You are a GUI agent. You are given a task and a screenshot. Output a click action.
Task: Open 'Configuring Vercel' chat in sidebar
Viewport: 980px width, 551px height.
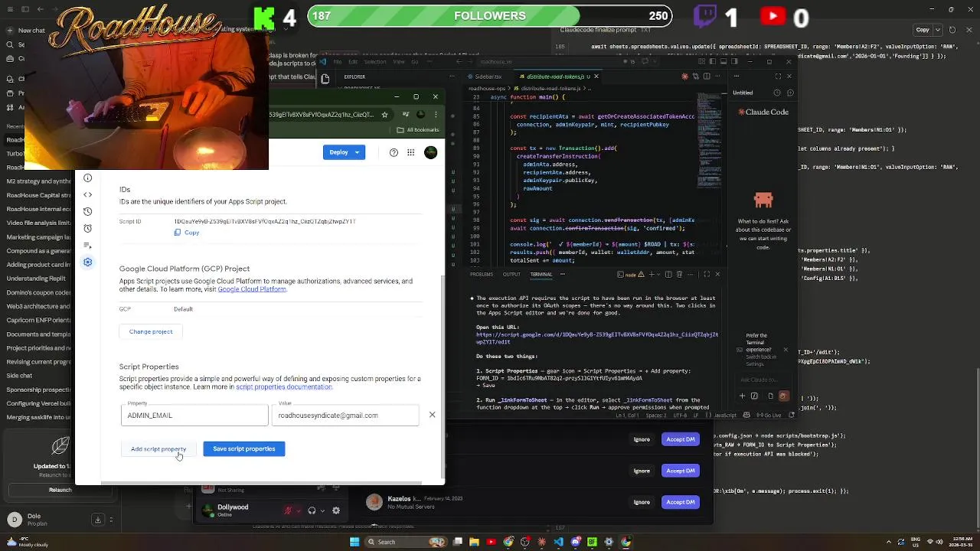[38, 403]
